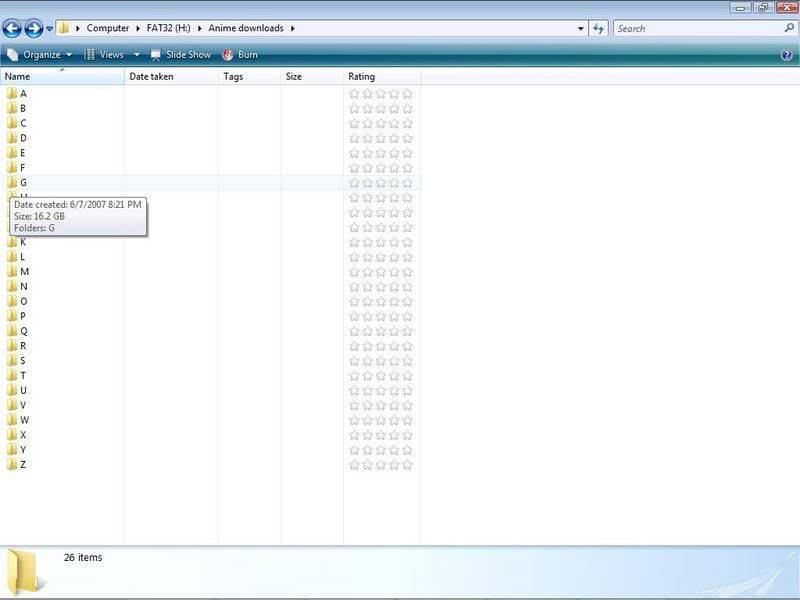Click the Help question mark icon
The width and height of the screenshot is (800, 600).
pyautogui.click(x=786, y=55)
